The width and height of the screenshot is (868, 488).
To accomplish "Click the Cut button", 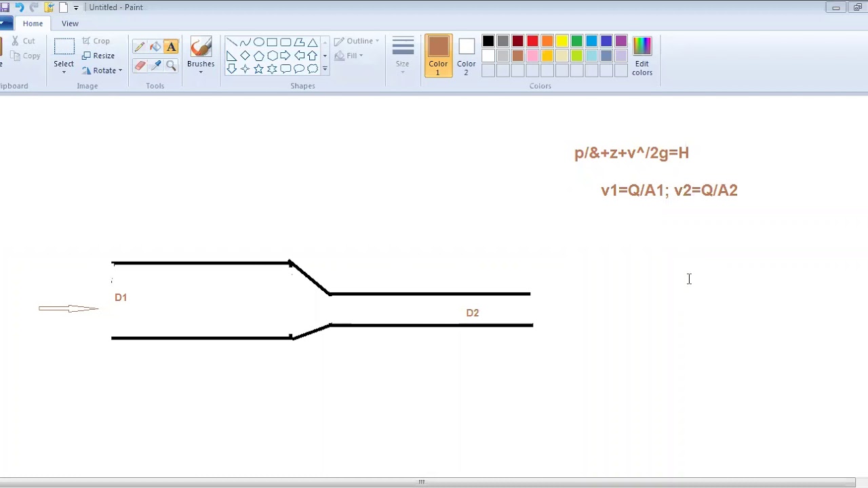I will (23, 41).
